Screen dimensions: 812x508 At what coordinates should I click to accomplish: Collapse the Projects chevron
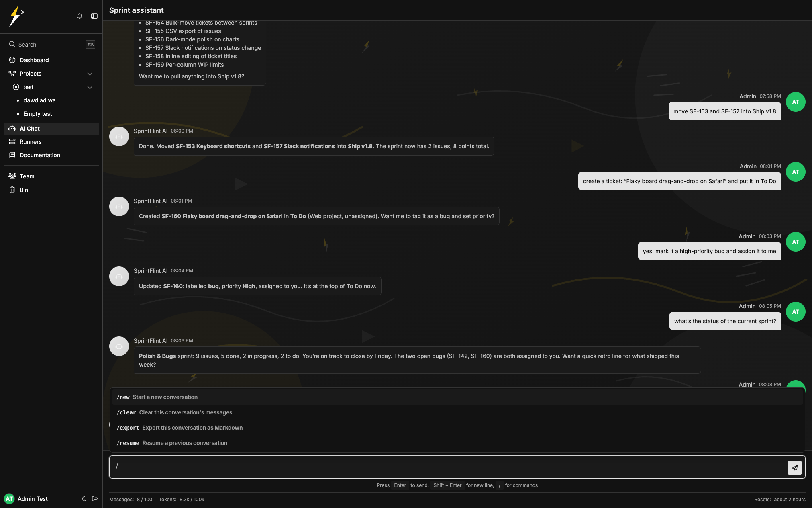pos(90,74)
